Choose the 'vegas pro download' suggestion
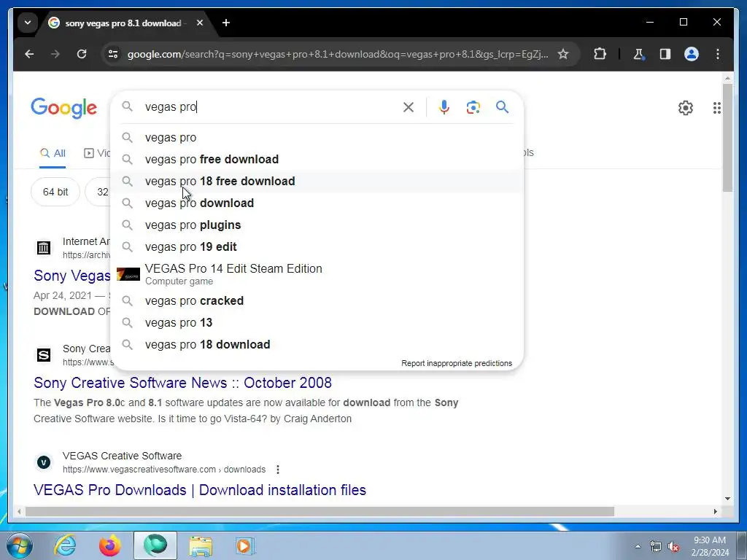 pyautogui.click(x=317, y=203)
